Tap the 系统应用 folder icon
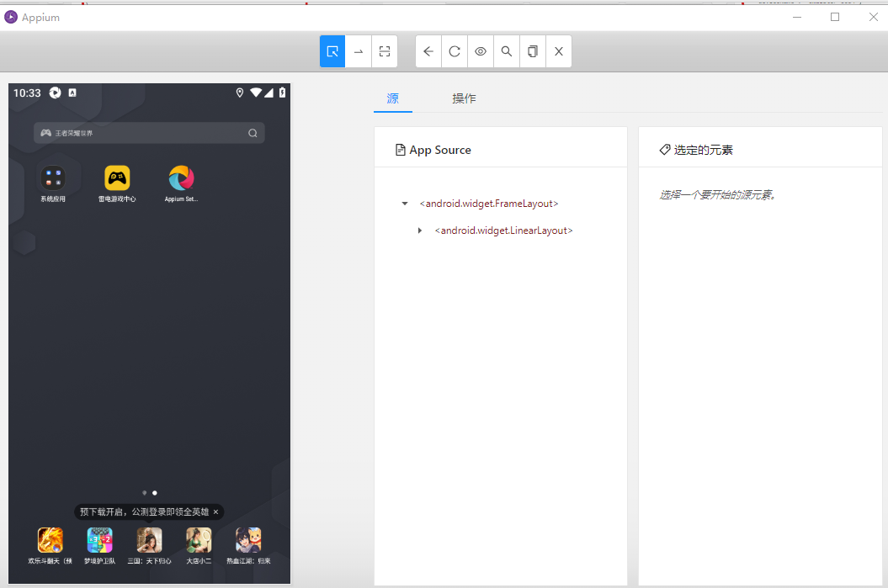Image resolution: width=888 pixels, height=588 pixels. [x=53, y=178]
